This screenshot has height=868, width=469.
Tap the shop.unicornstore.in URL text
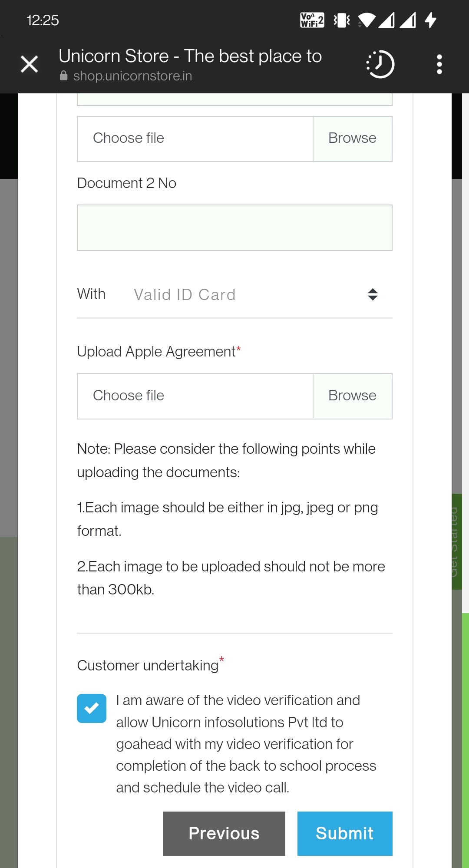click(x=132, y=76)
